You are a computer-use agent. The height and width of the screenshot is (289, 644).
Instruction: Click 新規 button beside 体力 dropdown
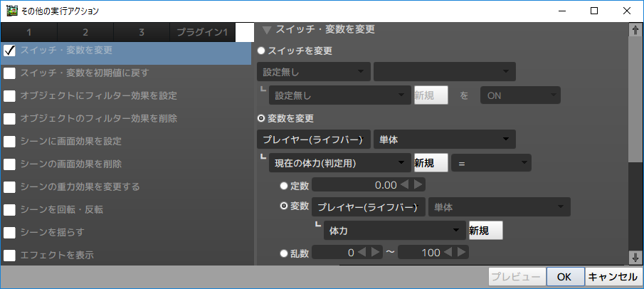(486, 231)
